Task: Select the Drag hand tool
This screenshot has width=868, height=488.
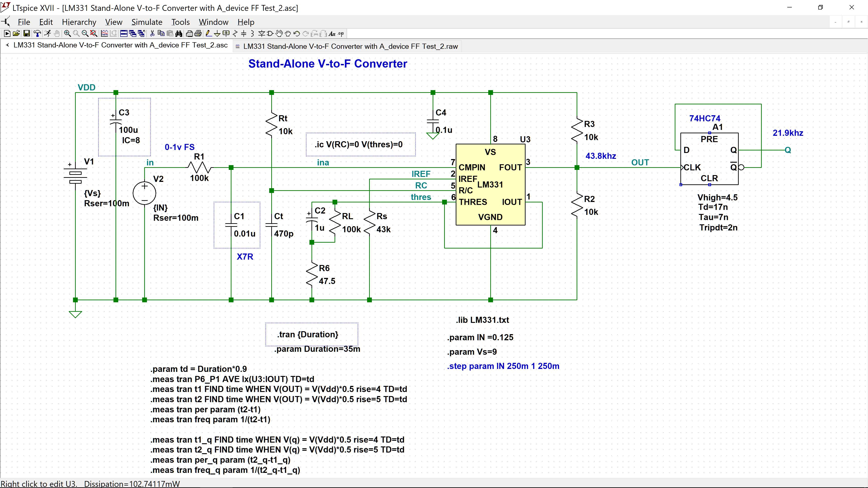Action: [x=288, y=34]
